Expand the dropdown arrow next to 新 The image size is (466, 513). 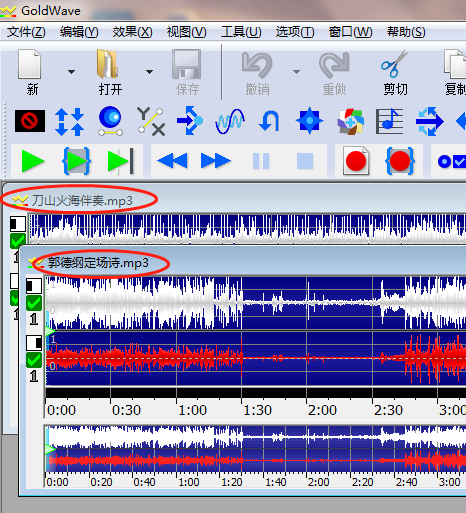coord(71,72)
